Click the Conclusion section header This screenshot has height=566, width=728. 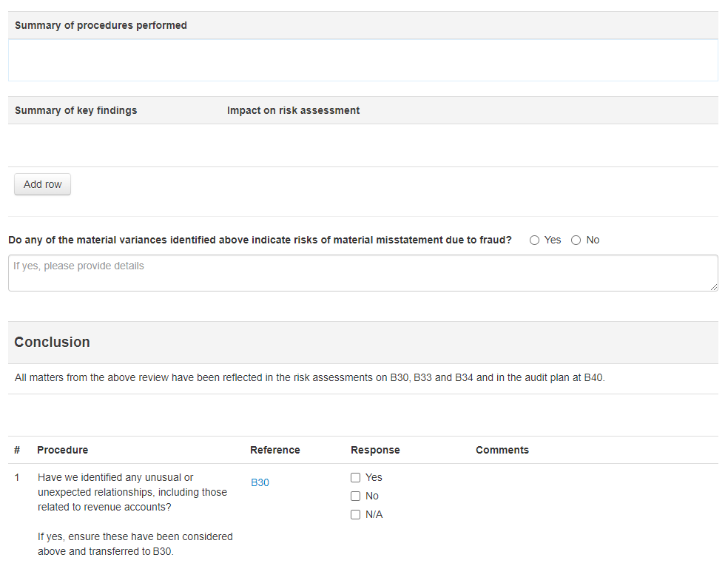point(52,342)
